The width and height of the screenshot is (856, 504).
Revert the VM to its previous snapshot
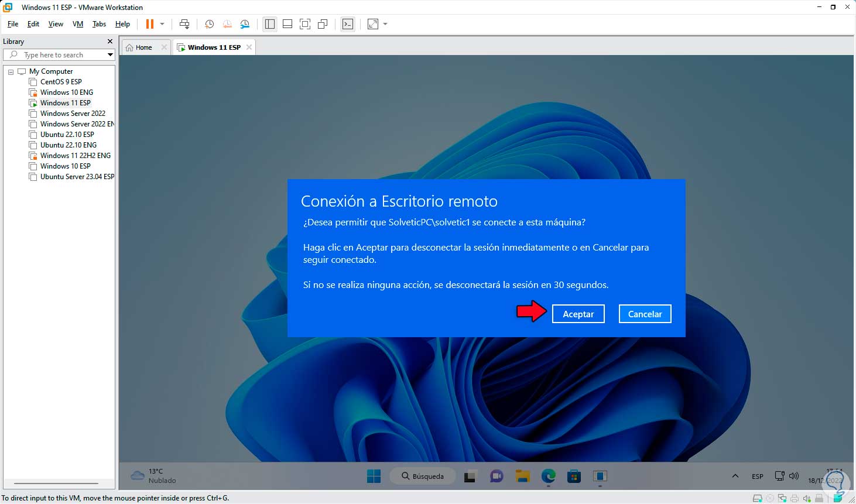click(x=227, y=24)
